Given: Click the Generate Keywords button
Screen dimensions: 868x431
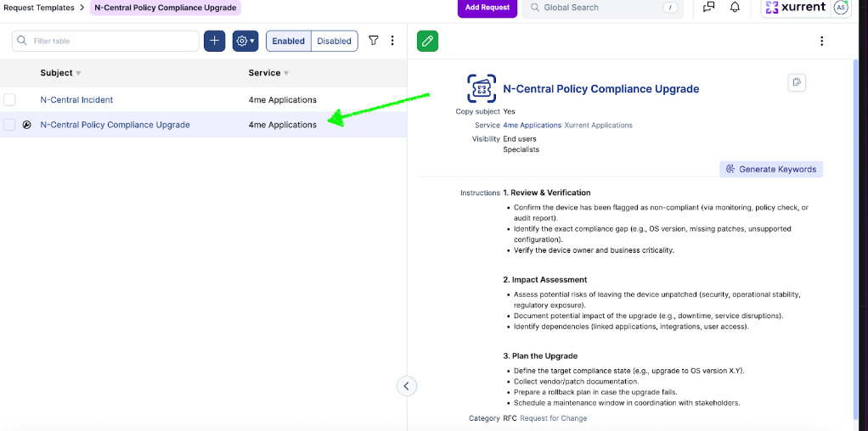Looking at the screenshot, I should point(771,170).
